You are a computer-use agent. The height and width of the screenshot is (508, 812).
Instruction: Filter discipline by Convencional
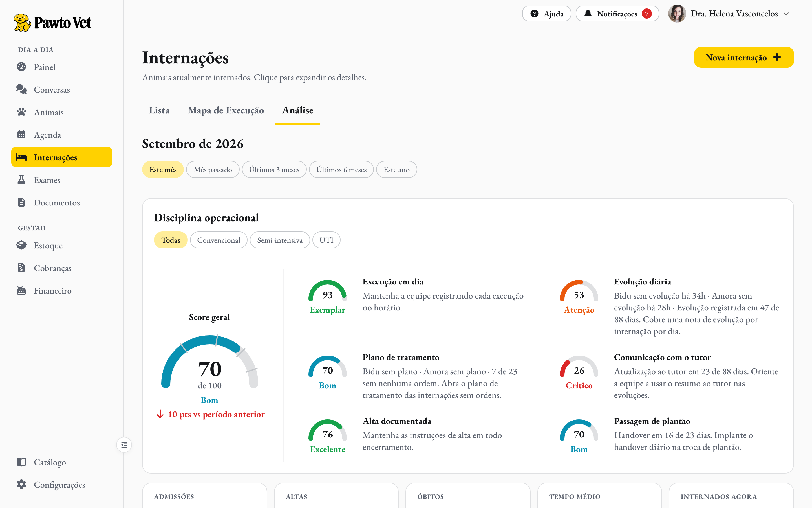pyautogui.click(x=219, y=240)
